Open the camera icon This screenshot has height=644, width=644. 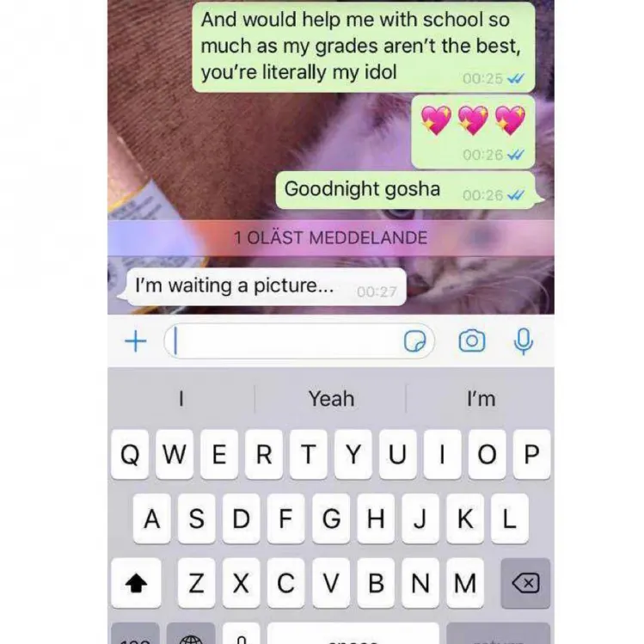[x=472, y=340]
